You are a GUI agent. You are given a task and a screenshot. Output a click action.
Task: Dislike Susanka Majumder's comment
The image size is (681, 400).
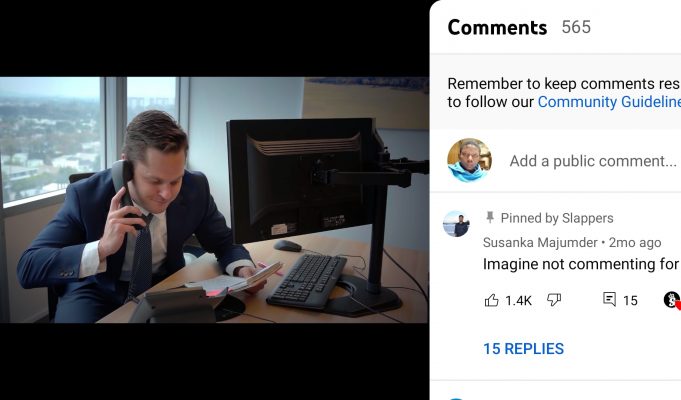click(554, 300)
